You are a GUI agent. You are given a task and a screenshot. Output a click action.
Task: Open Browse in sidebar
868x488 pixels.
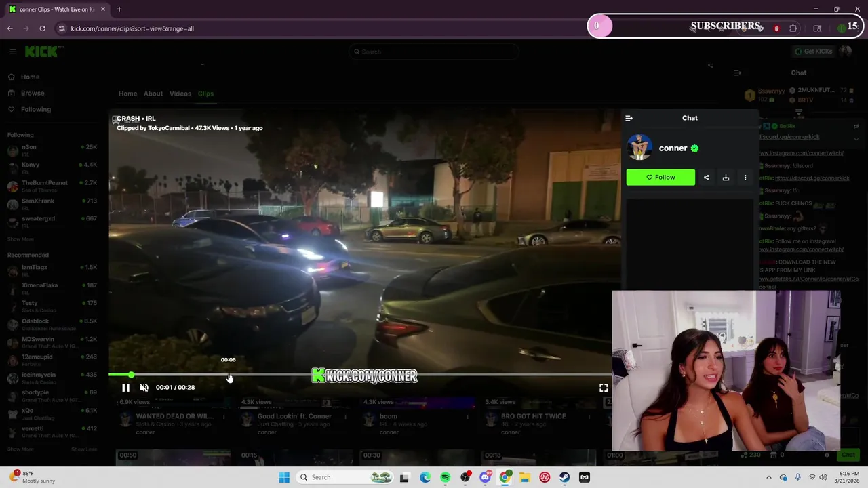(x=32, y=93)
